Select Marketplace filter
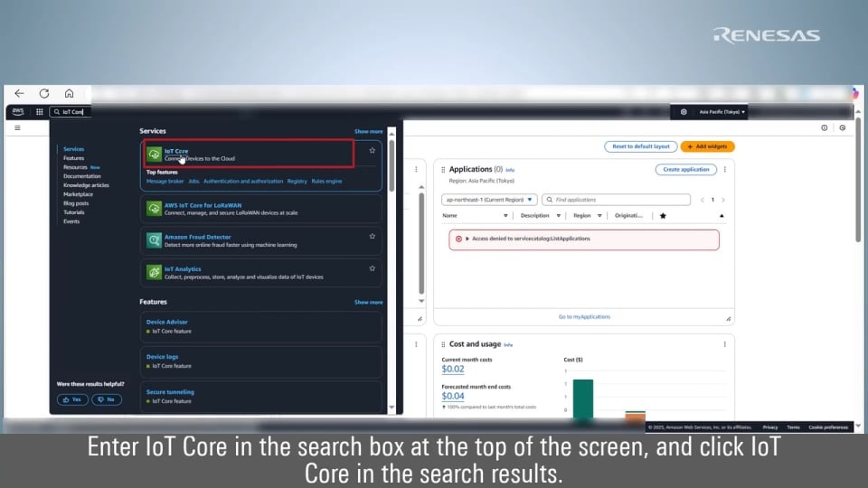Viewport: 868px width, 488px height. click(x=78, y=194)
